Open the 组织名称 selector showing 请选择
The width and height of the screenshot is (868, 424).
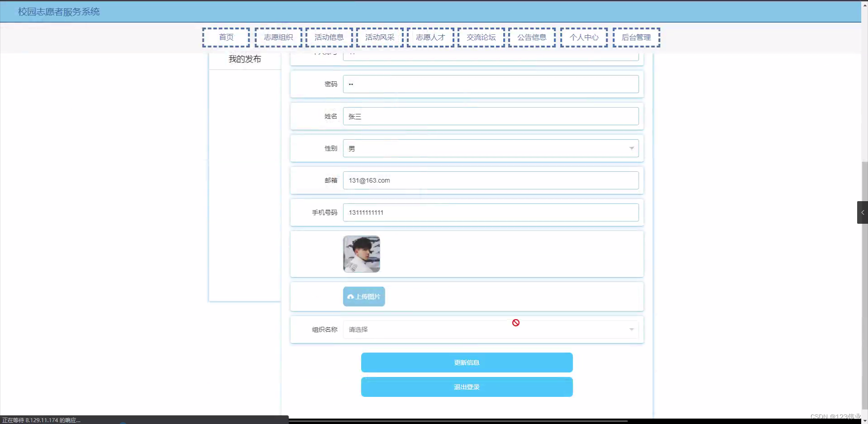pos(491,329)
